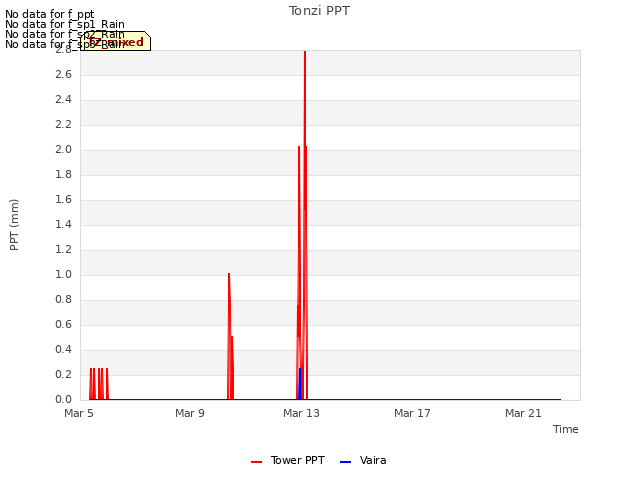This screenshot has height=480, width=640.
Task: Click the 1.8 y-axis tick label
Action: [63, 174]
